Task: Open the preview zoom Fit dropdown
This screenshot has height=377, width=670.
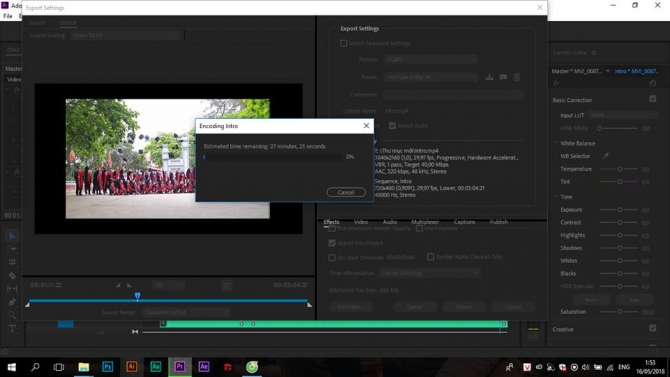Action: click(168, 285)
